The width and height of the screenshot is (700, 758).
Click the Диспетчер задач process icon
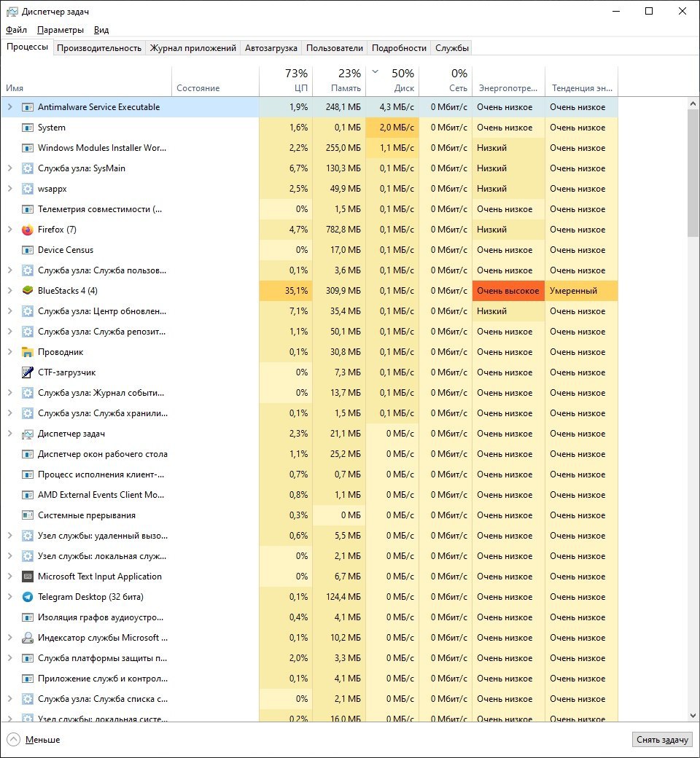[28, 434]
